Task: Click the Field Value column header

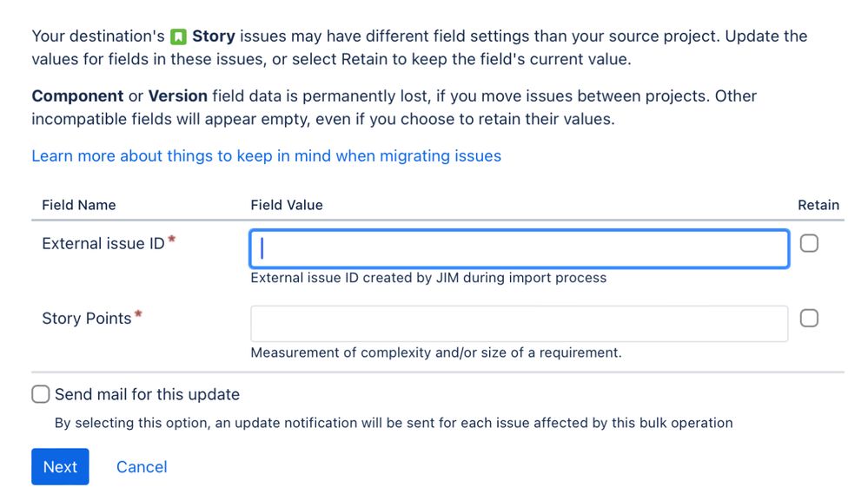Action: point(286,206)
